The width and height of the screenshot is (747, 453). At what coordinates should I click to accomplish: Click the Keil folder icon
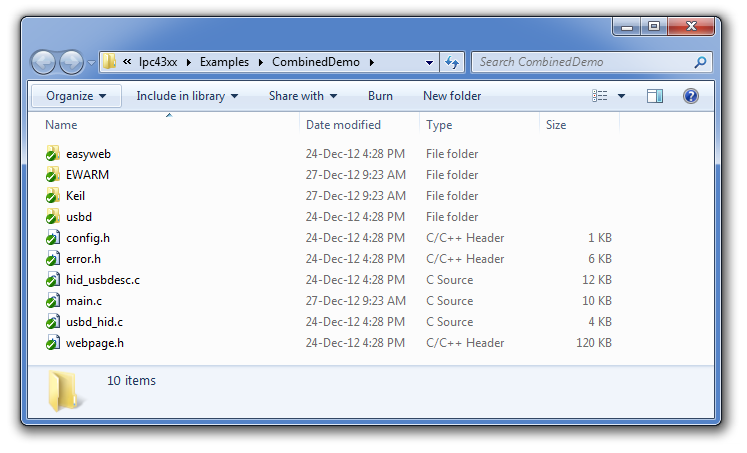click(53, 196)
